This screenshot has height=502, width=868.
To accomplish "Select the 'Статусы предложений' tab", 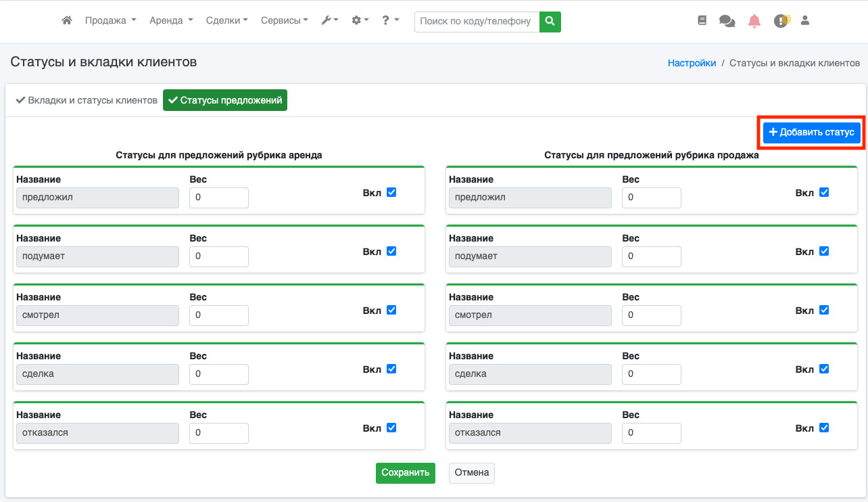I will [x=225, y=100].
